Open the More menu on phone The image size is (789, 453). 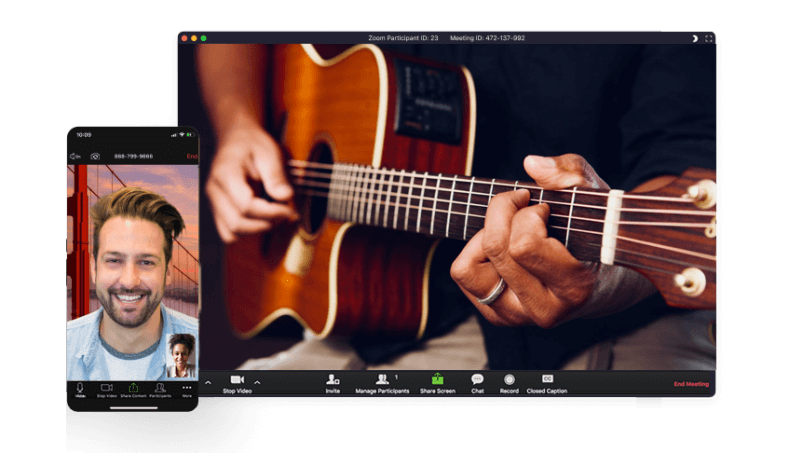(x=186, y=388)
